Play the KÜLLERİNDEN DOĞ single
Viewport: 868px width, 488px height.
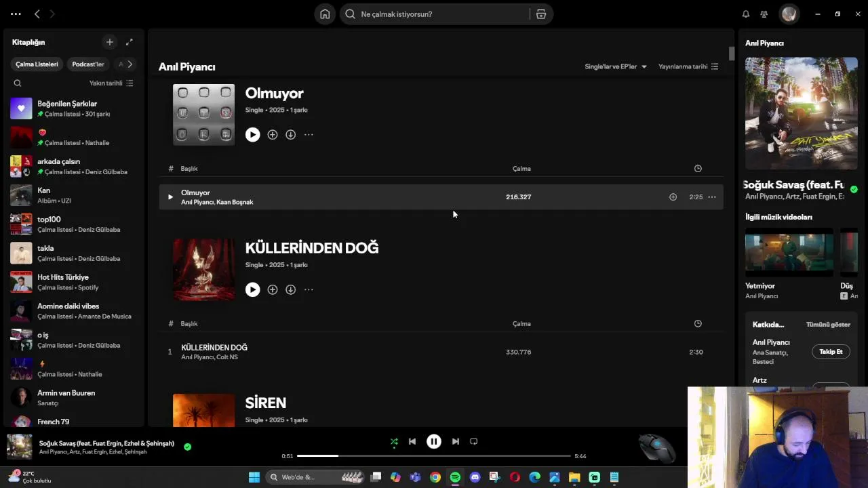click(252, 290)
